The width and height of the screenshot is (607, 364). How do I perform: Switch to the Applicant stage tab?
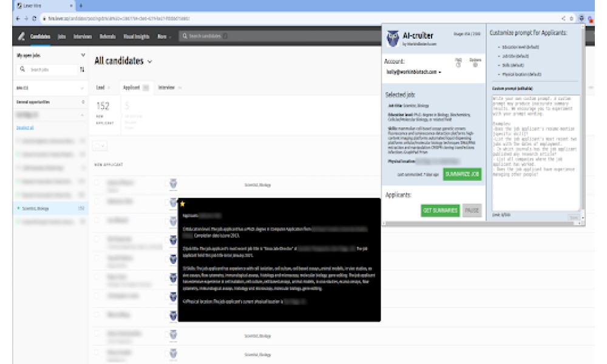[135, 88]
